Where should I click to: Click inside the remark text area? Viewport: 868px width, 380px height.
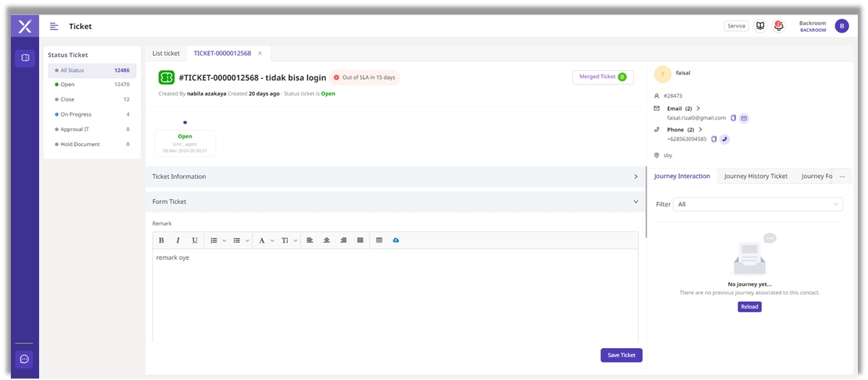point(395,297)
